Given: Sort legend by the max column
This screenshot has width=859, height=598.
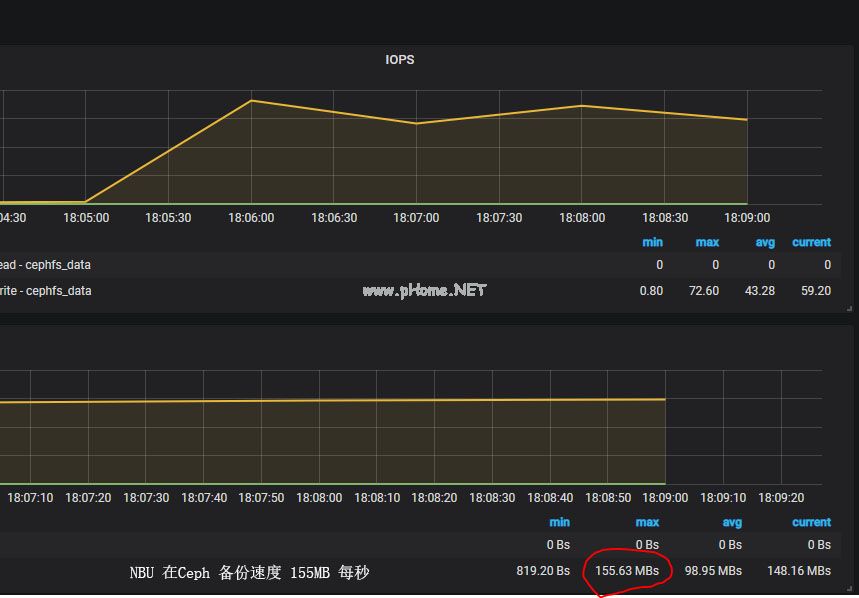Looking at the screenshot, I should click(x=707, y=242).
